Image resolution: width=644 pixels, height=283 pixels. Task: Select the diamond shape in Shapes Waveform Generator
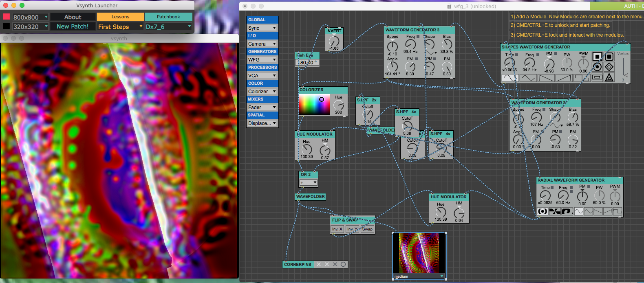tap(609, 67)
